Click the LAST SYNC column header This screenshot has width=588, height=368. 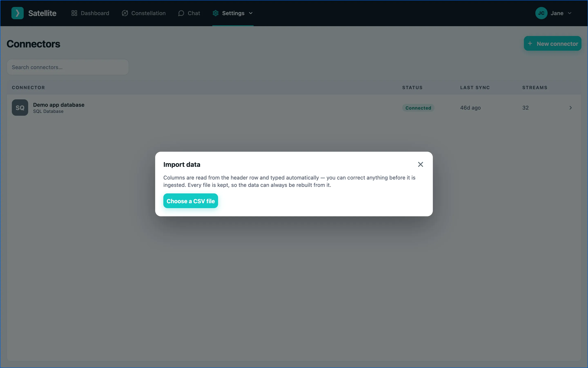[x=475, y=87]
